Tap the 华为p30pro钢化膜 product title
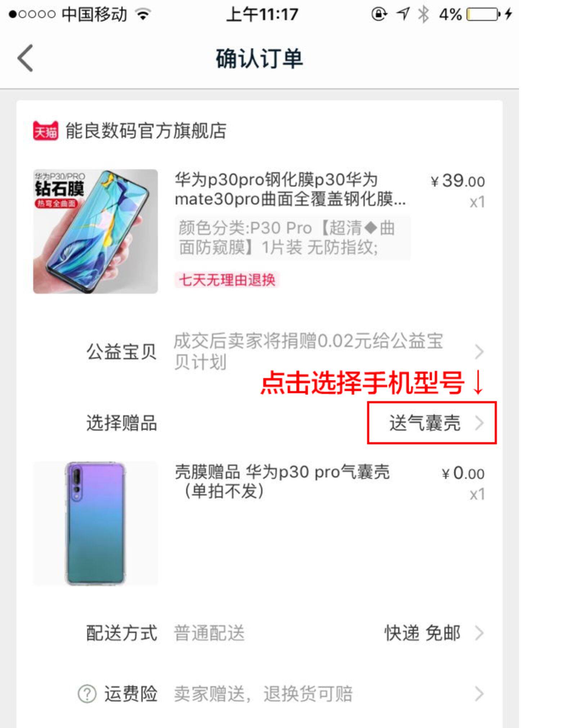The image size is (569, 728). 290,189
